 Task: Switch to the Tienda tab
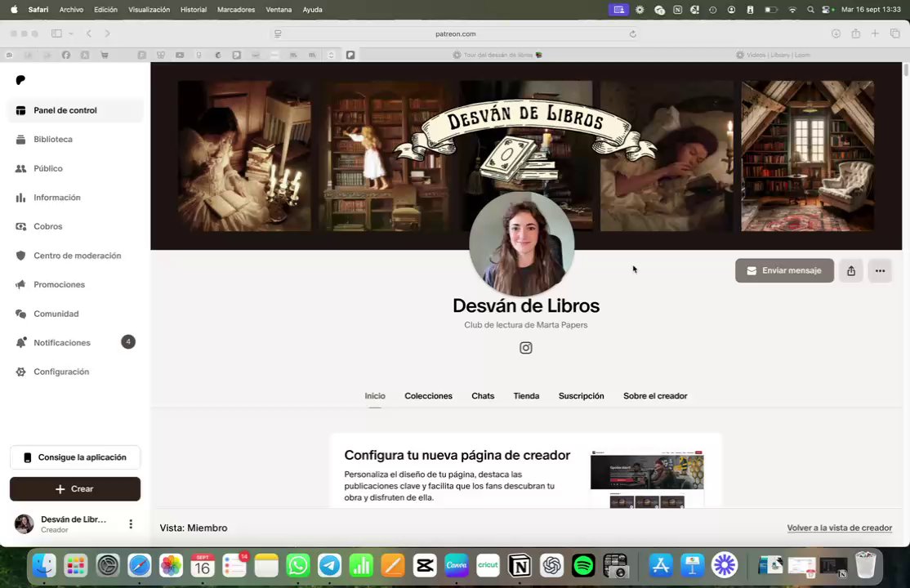(x=526, y=396)
